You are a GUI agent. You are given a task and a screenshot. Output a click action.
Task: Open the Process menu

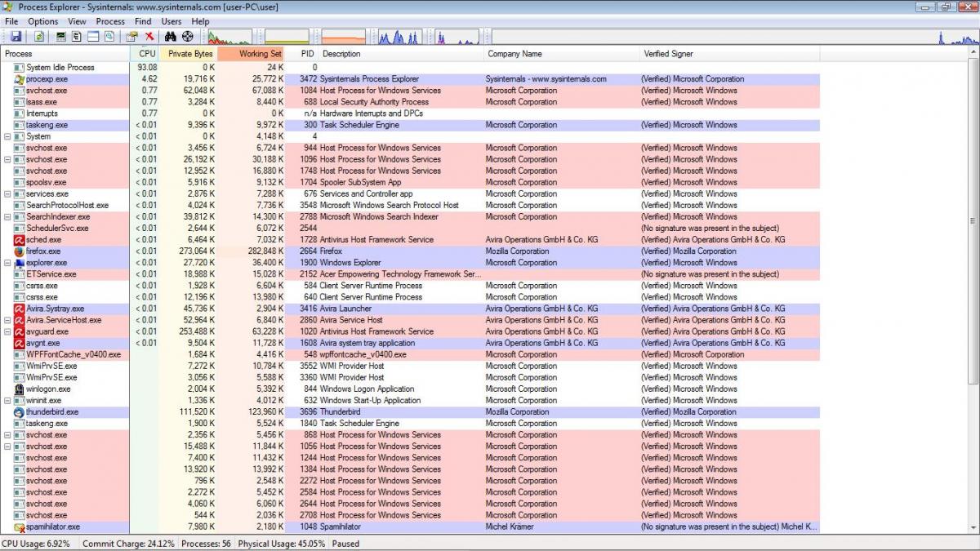[x=110, y=21]
